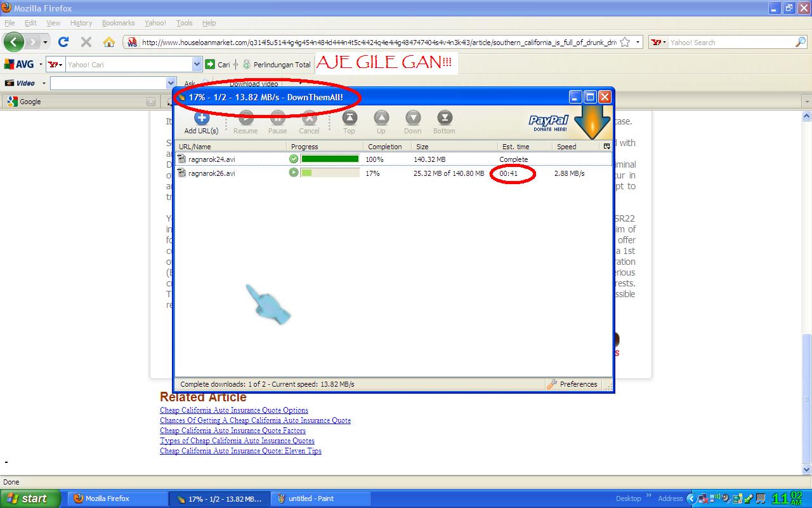Click the Resume download icon

pyautogui.click(x=246, y=117)
